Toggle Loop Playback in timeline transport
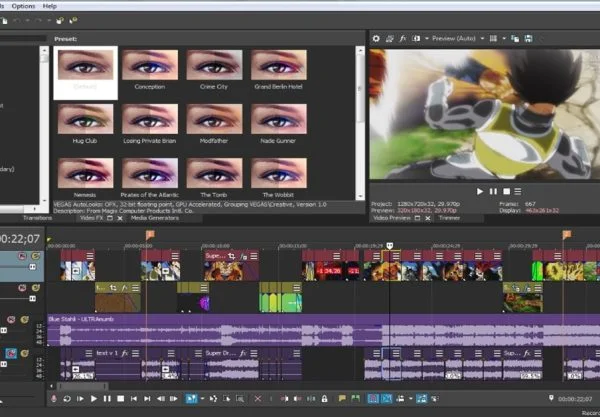Image resolution: width=600 pixels, height=417 pixels. (67, 399)
